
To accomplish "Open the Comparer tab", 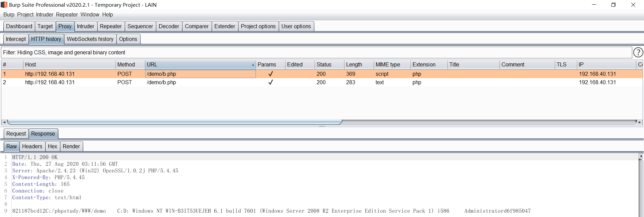I will pyautogui.click(x=197, y=26).
